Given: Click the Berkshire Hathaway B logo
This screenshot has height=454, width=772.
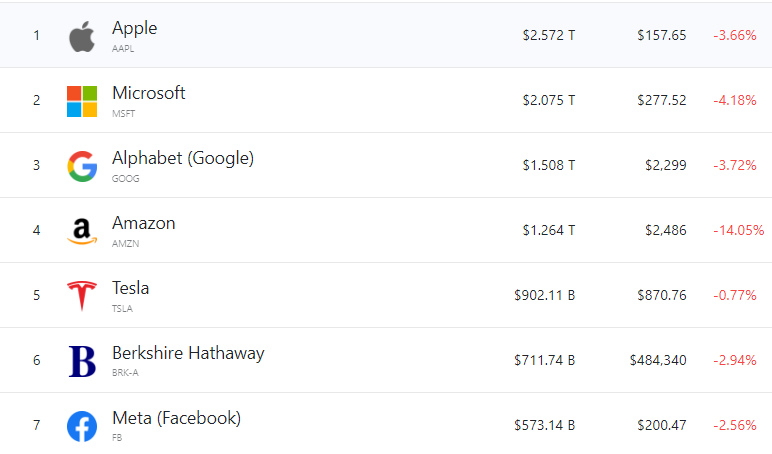Looking at the screenshot, I should 82,361.
